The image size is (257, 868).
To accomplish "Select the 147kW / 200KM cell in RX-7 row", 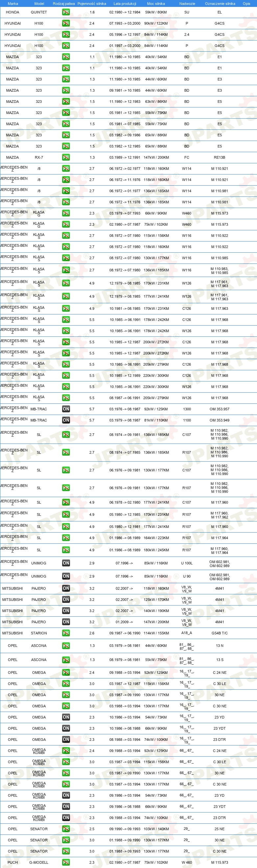I will click(x=156, y=157).
